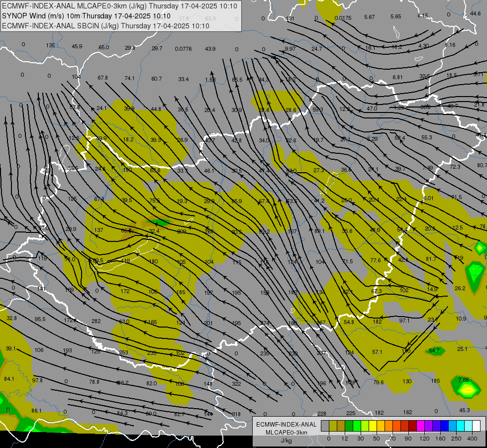
Task: Click the map value 135
Action: [x=50, y=45]
